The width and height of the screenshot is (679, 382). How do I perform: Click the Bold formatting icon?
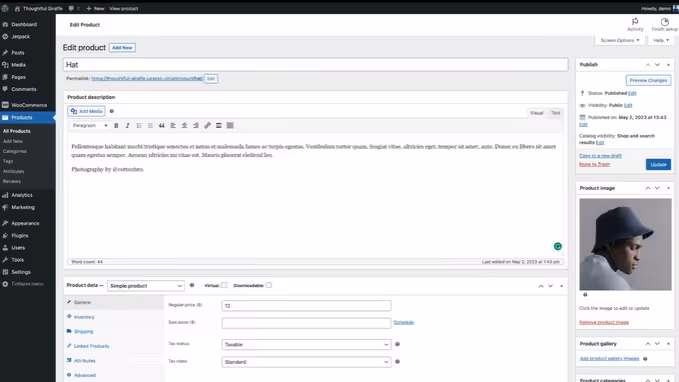point(116,126)
